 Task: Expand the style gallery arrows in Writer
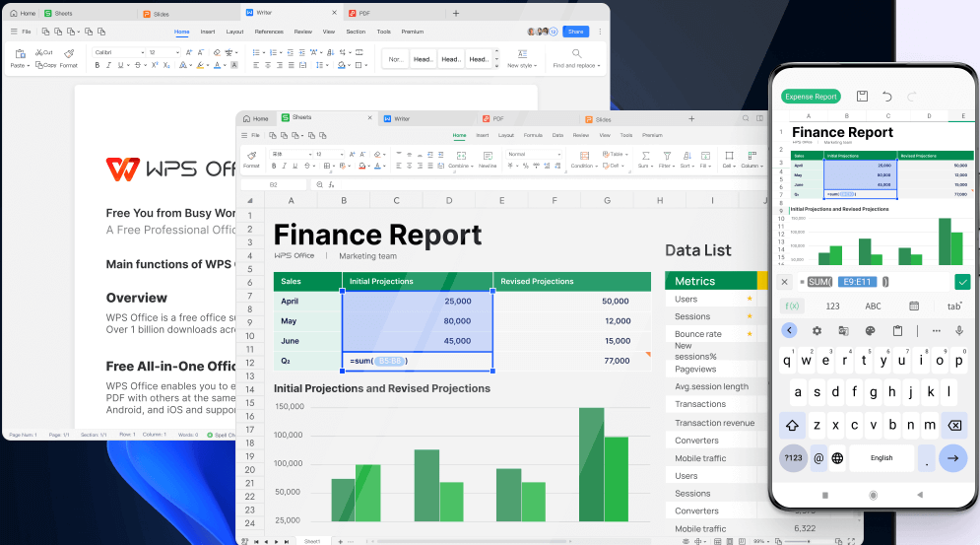pyautogui.click(x=496, y=59)
